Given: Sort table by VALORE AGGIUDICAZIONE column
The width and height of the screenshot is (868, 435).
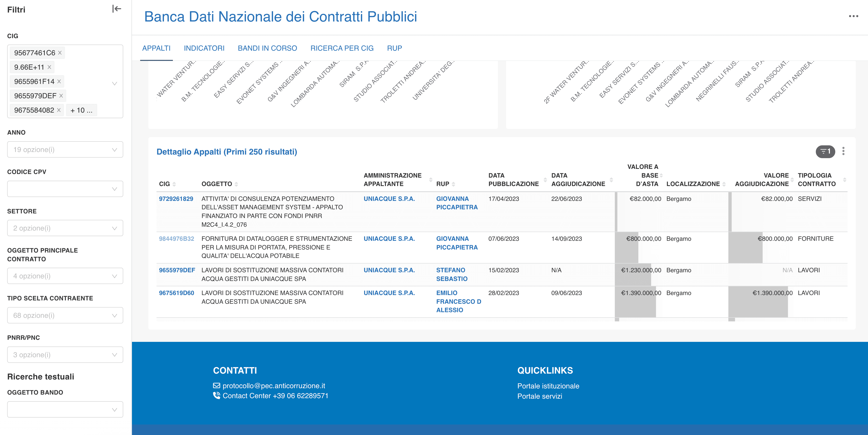Looking at the screenshot, I should pyautogui.click(x=792, y=180).
